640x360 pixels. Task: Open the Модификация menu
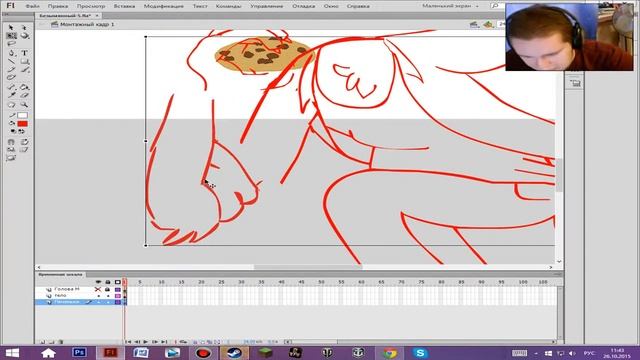164,6
